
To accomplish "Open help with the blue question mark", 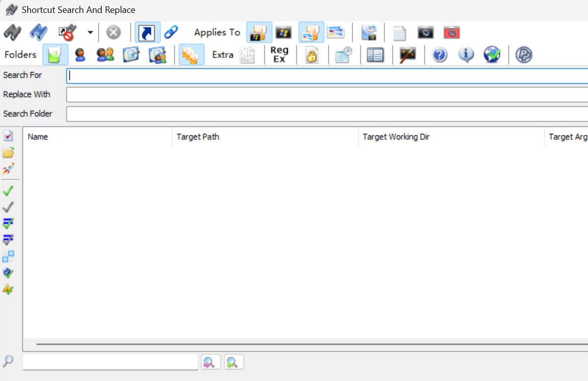I will pyautogui.click(x=439, y=55).
